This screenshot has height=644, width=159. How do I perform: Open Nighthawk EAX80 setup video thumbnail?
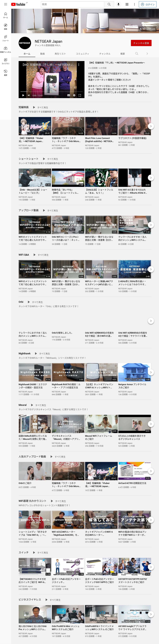point(35,372)
